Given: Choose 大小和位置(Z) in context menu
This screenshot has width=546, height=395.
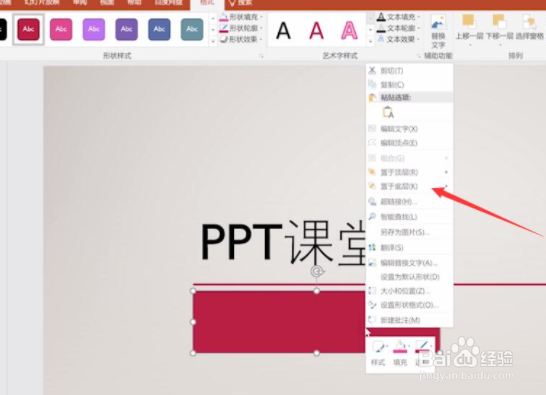Looking at the screenshot, I should click(410, 291).
